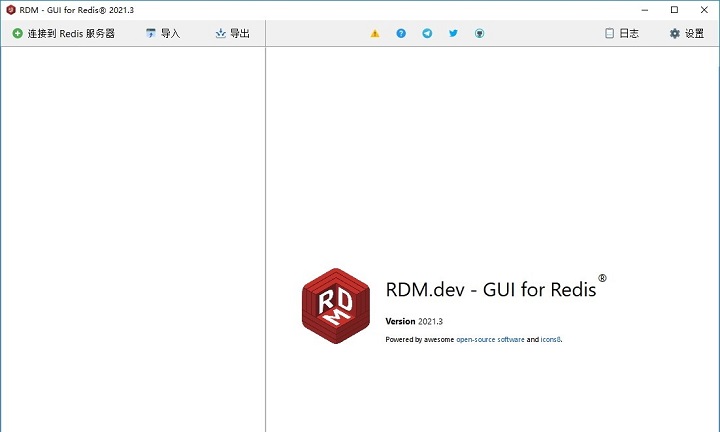The width and height of the screenshot is (720, 432).
Task: Open the Export (导出) connections option
Action: click(x=232, y=34)
